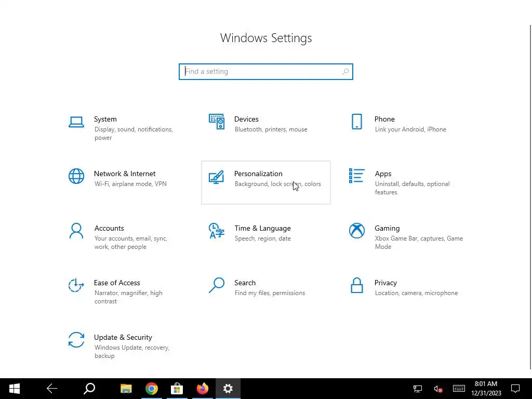The height and width of the screenshot is (399, 532).
Task: Click 'Link your Android, iPhone' description
Action: [x=410, y=129]
